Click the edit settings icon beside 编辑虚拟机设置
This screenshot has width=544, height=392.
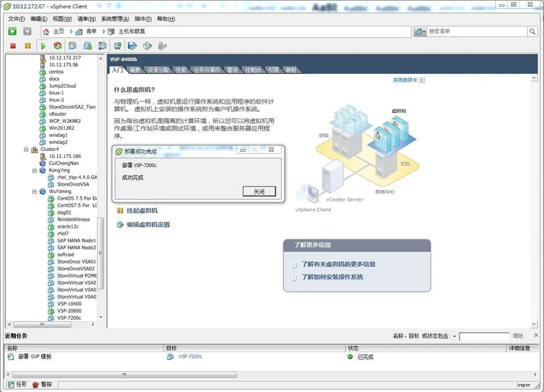tap(120, 224)
